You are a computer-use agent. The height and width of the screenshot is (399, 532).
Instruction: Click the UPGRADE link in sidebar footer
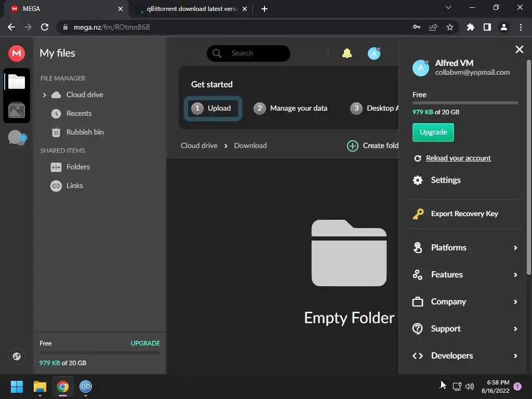[x=145, y=343]
